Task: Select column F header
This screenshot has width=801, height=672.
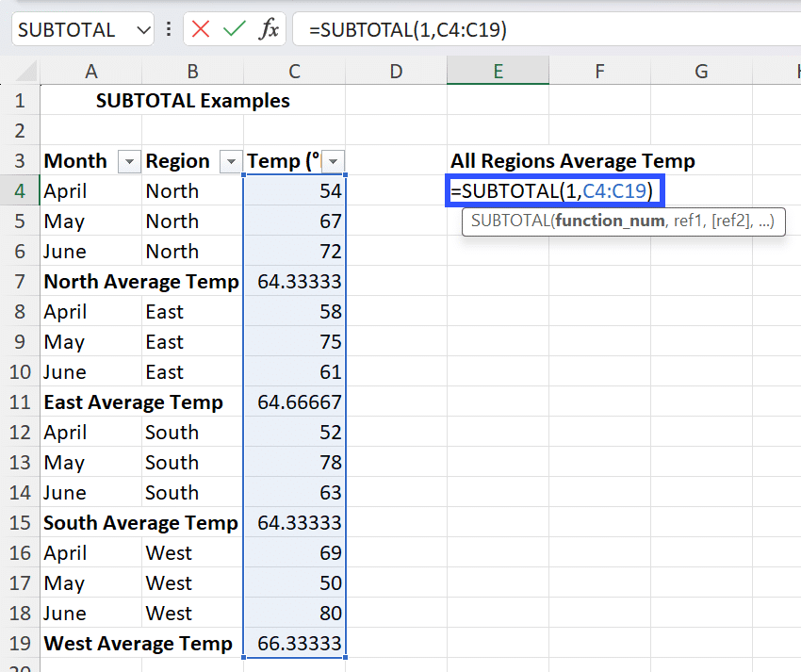Action: 599,71
